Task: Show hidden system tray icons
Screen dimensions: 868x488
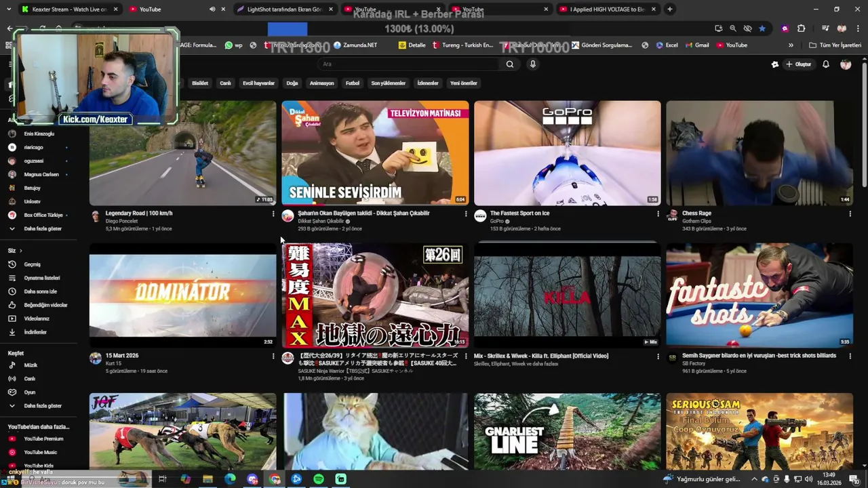Action: pos(754,479)
